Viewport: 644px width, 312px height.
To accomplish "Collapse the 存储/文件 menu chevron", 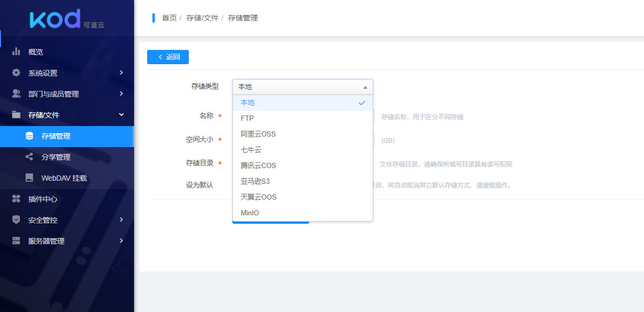I will [x=121, y=115].
